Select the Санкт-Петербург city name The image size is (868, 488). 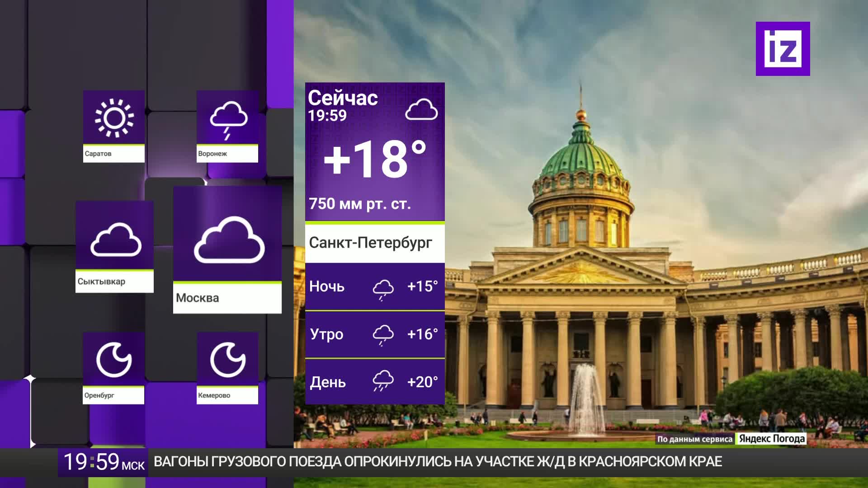(371, 243)
